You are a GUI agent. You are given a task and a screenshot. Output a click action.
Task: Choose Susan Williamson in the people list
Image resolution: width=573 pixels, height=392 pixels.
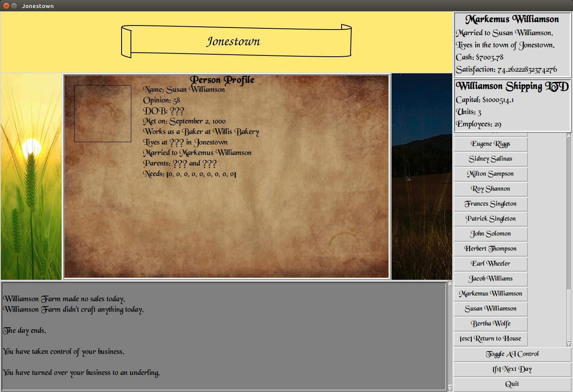click(x=491, y=309)
